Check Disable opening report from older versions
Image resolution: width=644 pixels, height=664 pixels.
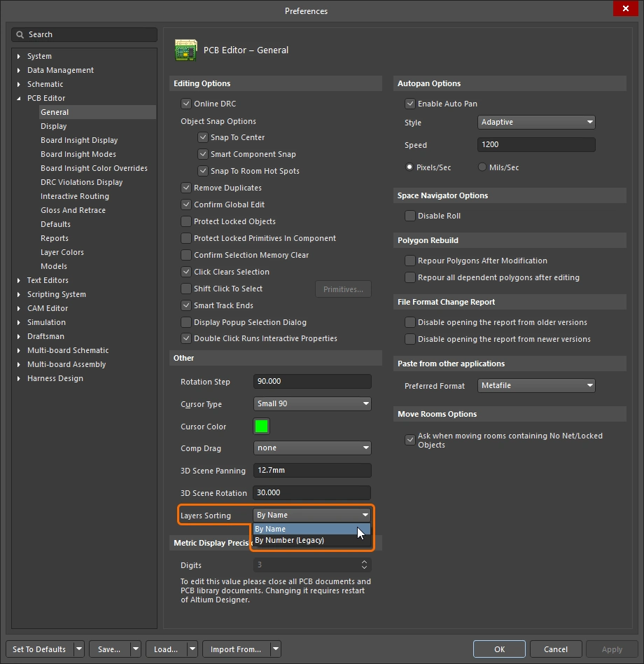coord(410,322)
